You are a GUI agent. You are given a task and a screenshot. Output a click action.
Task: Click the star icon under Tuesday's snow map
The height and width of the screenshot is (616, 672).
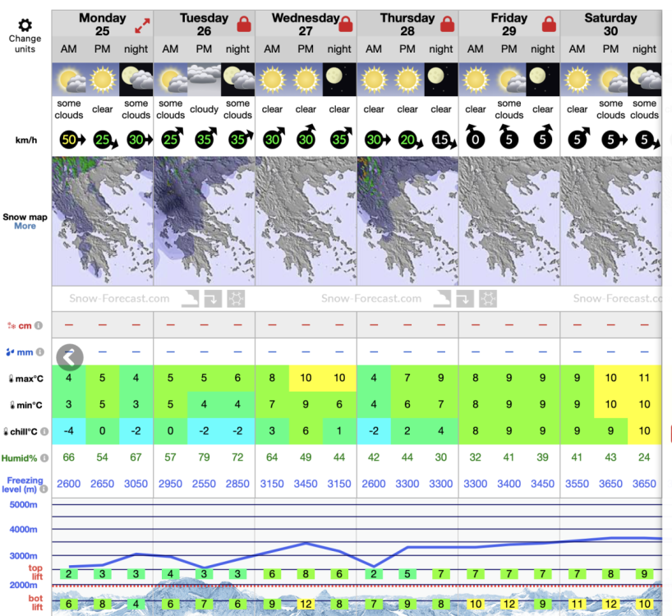coord(237,299)
